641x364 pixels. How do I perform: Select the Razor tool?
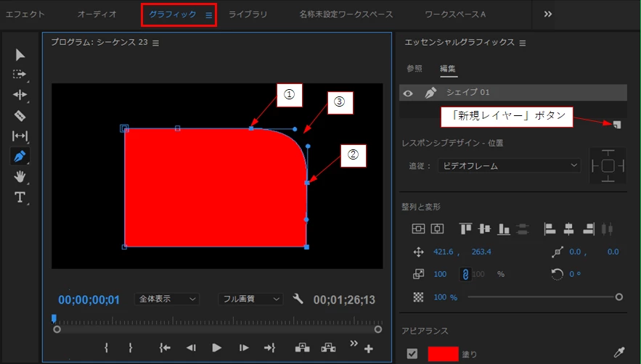click(20, 115)
